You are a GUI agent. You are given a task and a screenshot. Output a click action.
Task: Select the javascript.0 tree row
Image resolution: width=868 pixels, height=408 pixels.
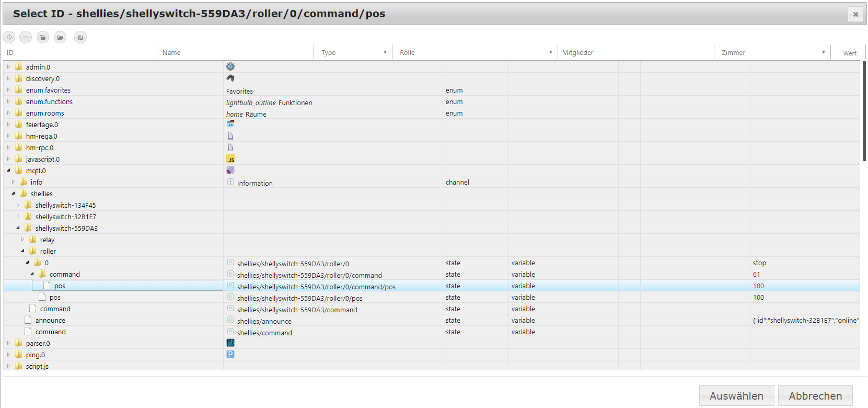pos(432,159)
